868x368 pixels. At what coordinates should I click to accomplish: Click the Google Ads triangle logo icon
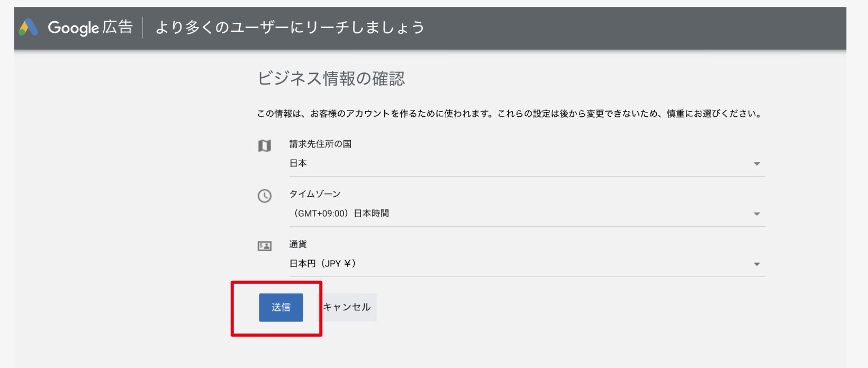[29, 27]
